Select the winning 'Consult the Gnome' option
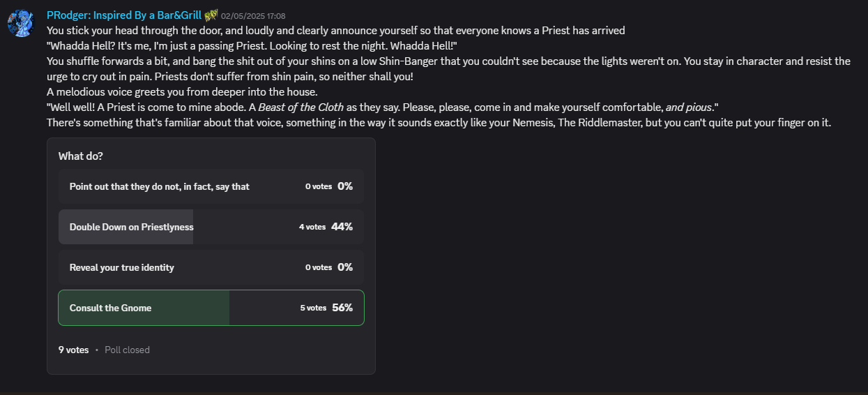This screenshot has height=395, width=868. [211, 308]
